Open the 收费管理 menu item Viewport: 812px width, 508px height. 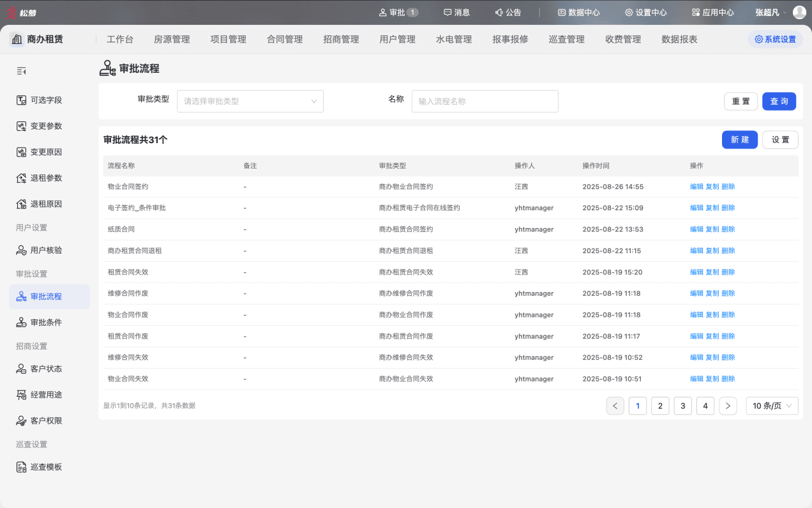click(623, 39)
